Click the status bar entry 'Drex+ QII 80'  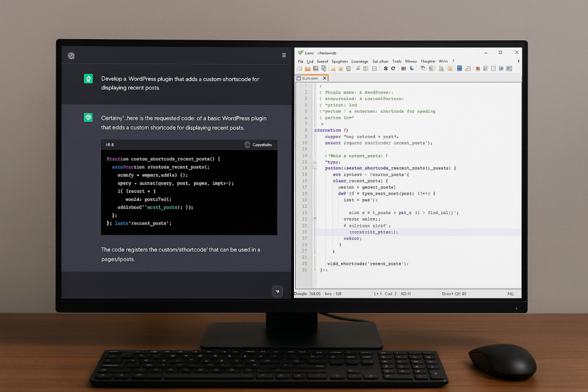pos(454,294)
